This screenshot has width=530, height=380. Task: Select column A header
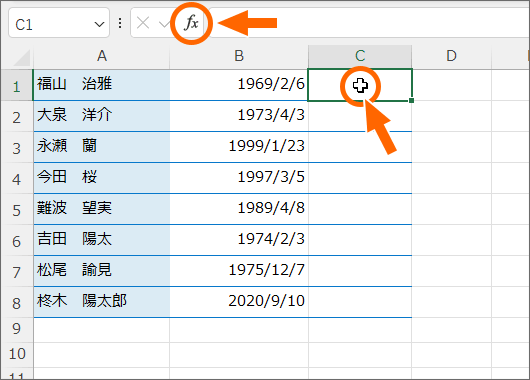coord(101,56)
